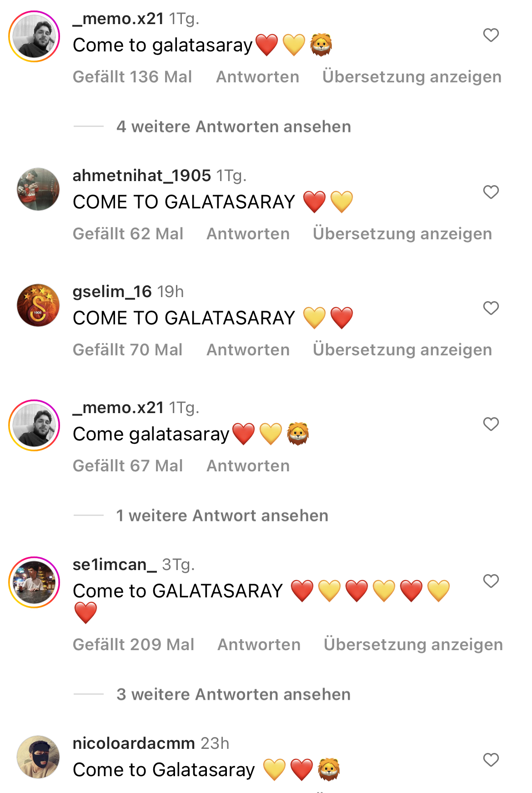Like ahmetnihat_1905's comment with the heart icon
Viewport: 532px width, 793px height.
tap(491, 192)
